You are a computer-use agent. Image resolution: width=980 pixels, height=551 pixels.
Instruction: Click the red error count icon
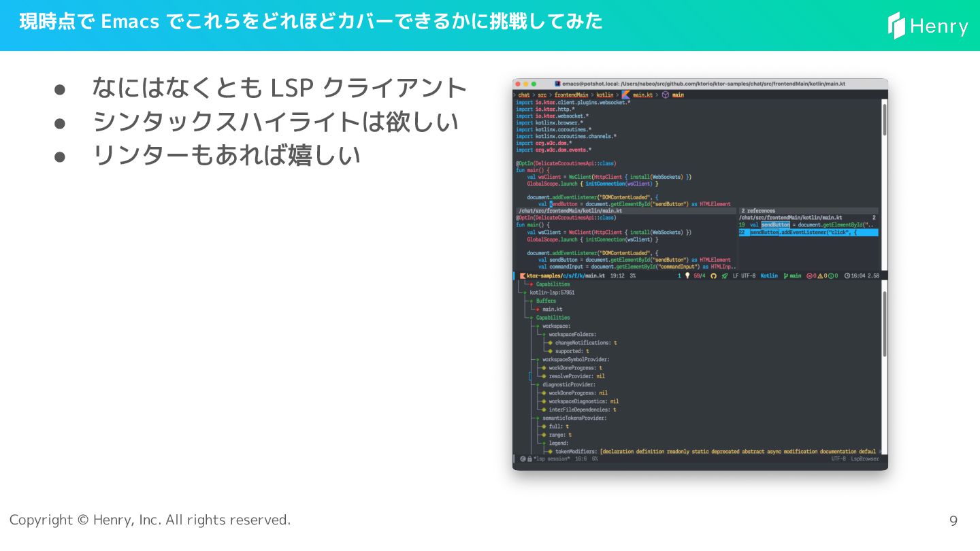click(x=809, y=275)
